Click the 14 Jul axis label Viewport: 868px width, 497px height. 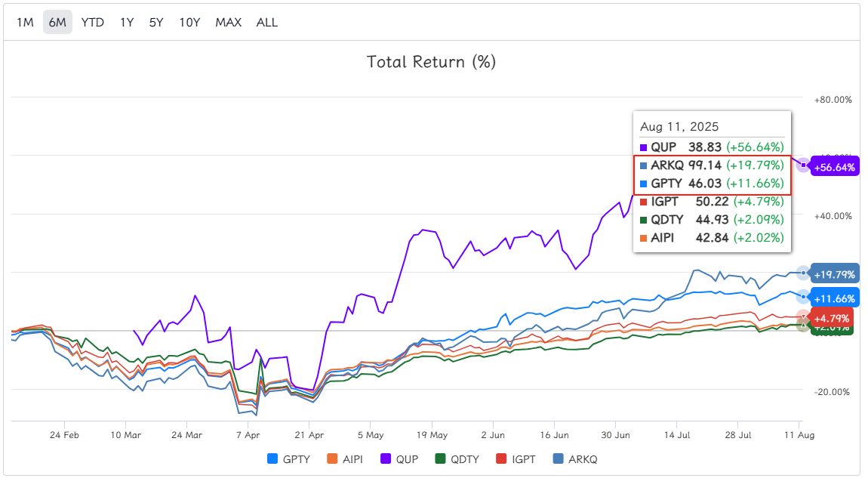coord(677,435)
